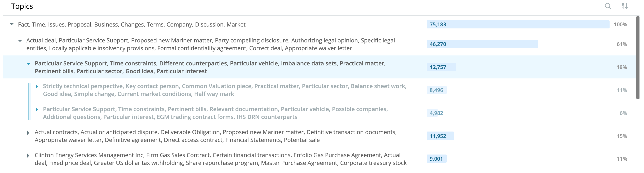
Task: Collapse the root Fact, Time, Issues topic
Action: (12, 24)
